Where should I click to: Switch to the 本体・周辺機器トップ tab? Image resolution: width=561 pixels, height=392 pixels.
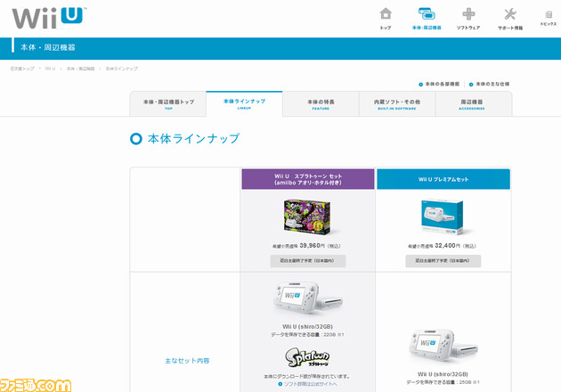pyautogui.click(x=168, y=103)
